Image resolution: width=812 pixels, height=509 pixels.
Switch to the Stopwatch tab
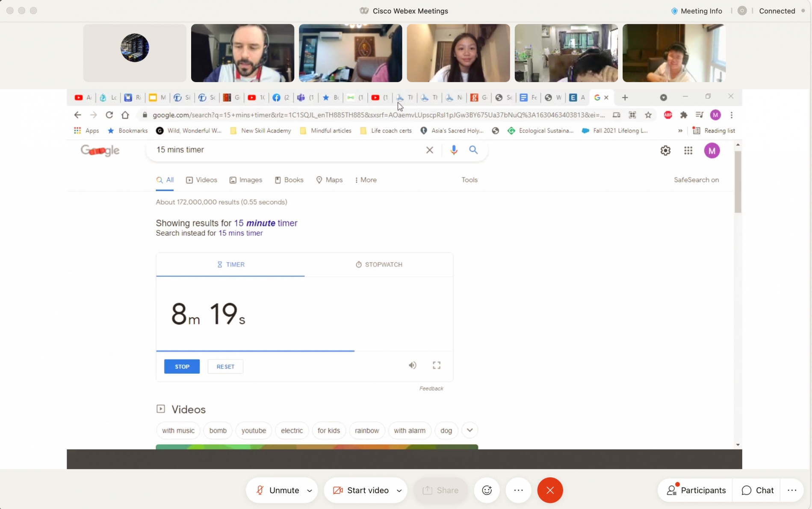(x=379, y=264)
